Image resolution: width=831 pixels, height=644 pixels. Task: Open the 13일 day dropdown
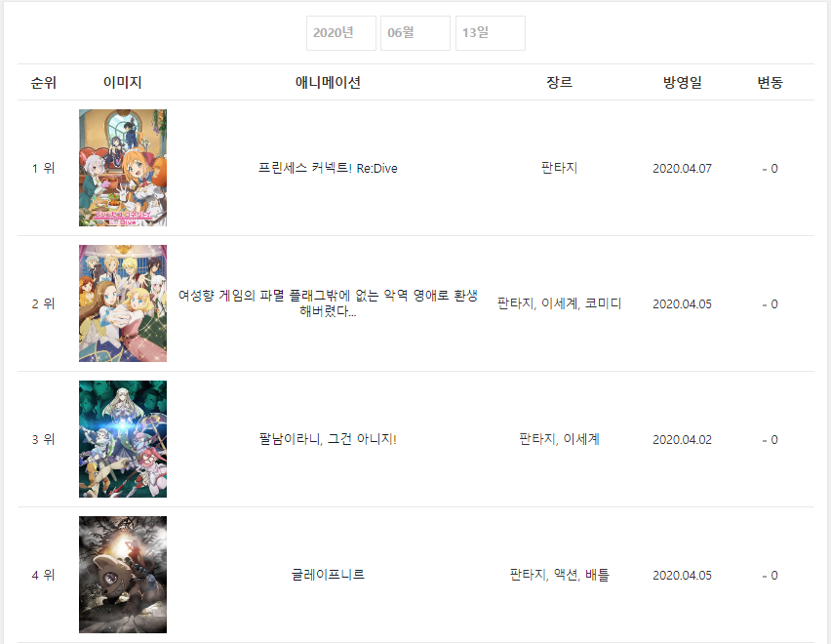[x=491, y=33]
